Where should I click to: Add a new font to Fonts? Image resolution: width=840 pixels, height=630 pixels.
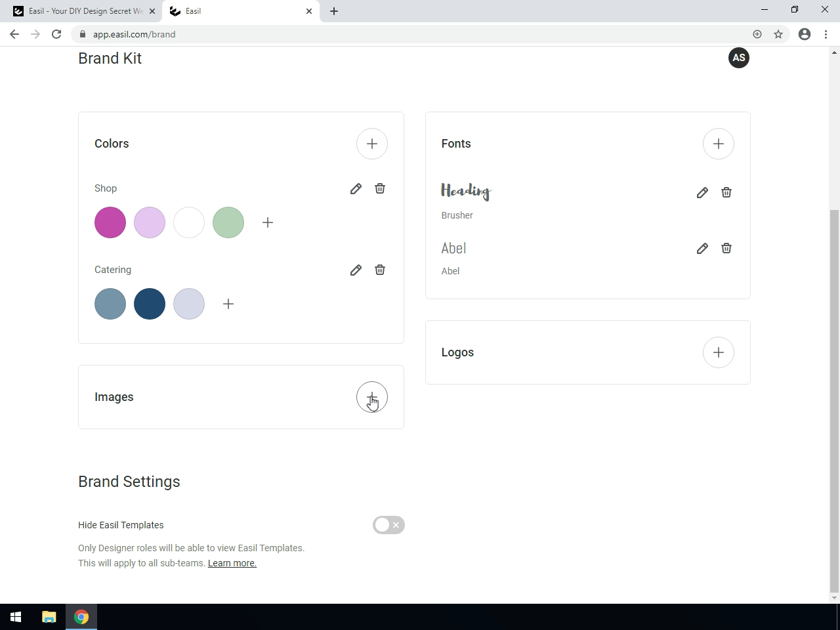click(719, 144)
